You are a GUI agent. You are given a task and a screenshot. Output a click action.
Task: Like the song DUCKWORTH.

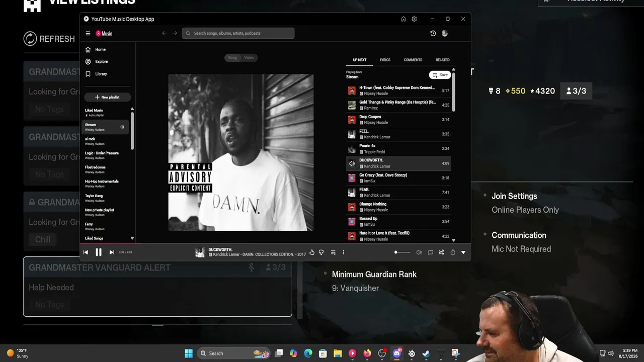point(312,252)
